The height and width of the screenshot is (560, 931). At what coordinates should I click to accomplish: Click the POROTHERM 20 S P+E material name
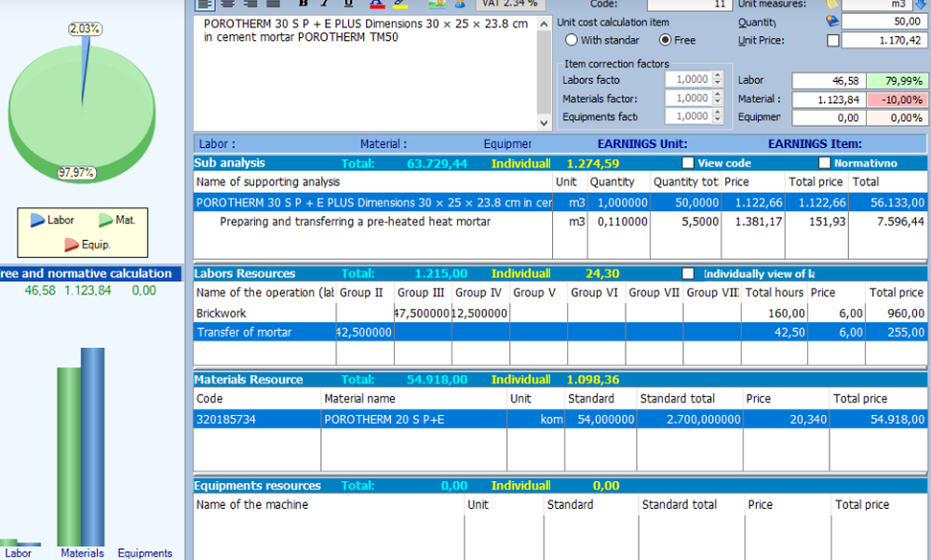point(414,419)
